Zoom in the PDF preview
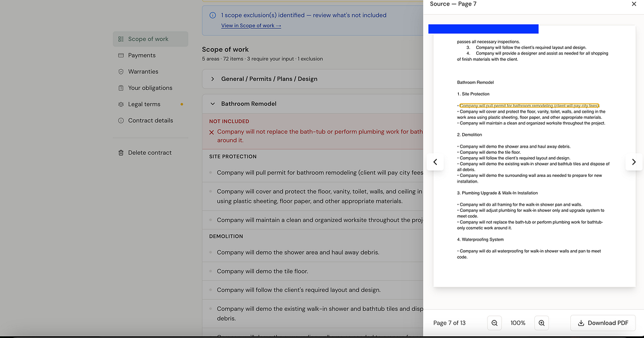The width and height of the screenshot is (644, 338). coord(542,323)
